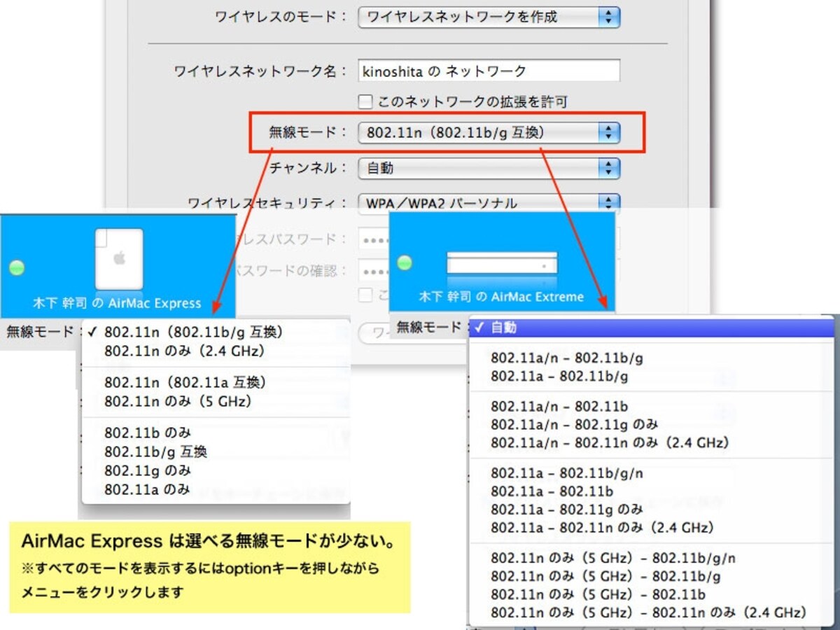The image size is (840, 630).
Task: Open the ワイヤレスセキュリティ WPA/WPA2 dropdown
Action: pos(489,203)
